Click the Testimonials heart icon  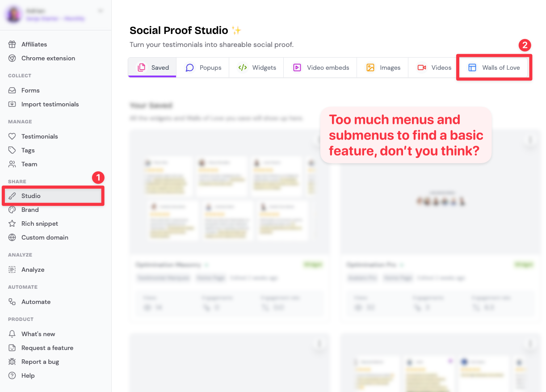[x=12, y=136]
